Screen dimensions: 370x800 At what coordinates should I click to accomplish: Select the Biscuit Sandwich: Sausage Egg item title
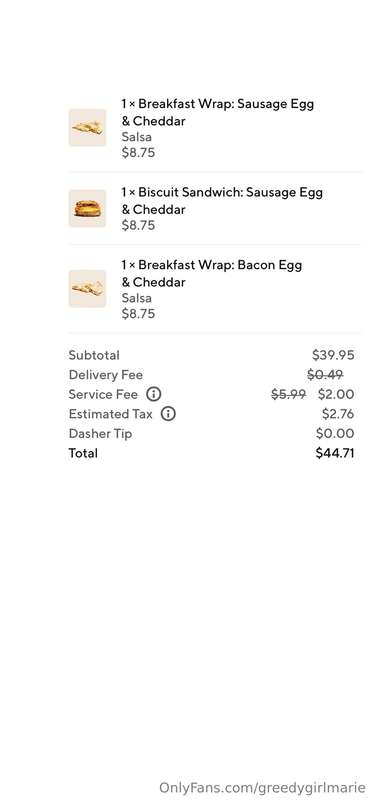tap(222, 201)
